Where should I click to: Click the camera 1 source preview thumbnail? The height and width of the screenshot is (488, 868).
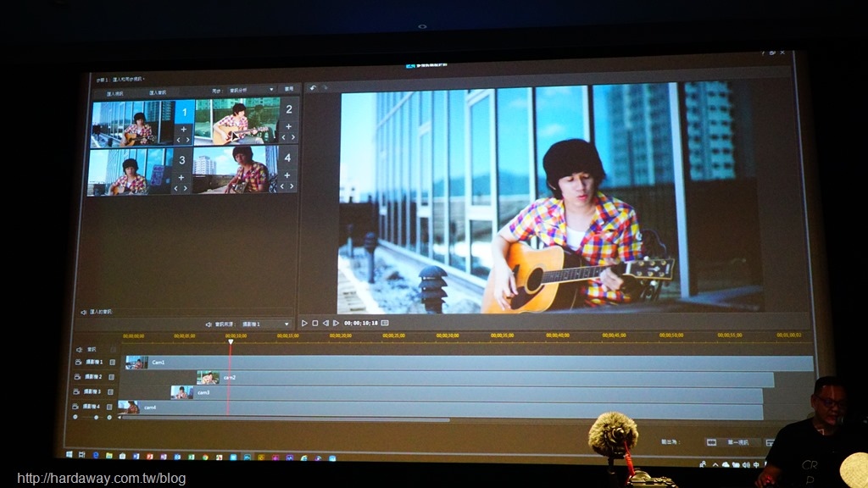point(133,124)
